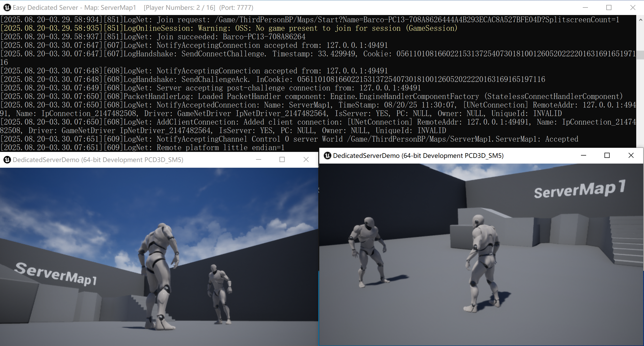The width and height of the screenshot is (644, 346).
Task: Minimize the right DedicatedServerDemo window
Action: point(583,155)
